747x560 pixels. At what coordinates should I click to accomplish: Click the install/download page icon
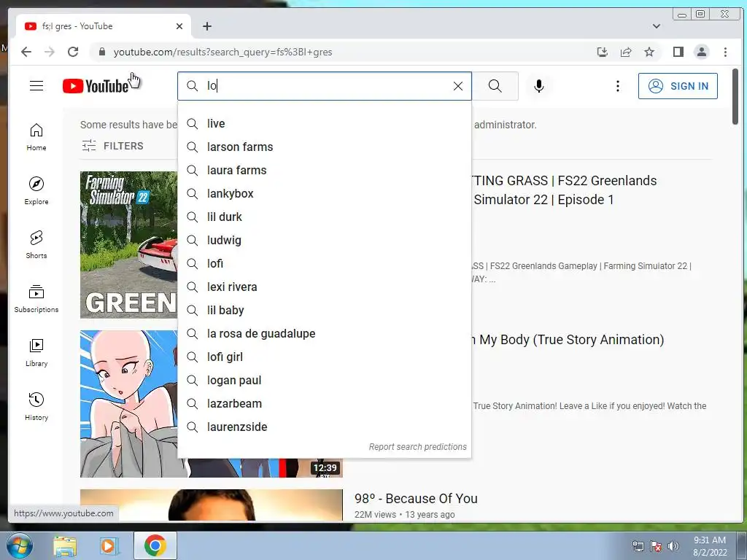tap(602, 52)
